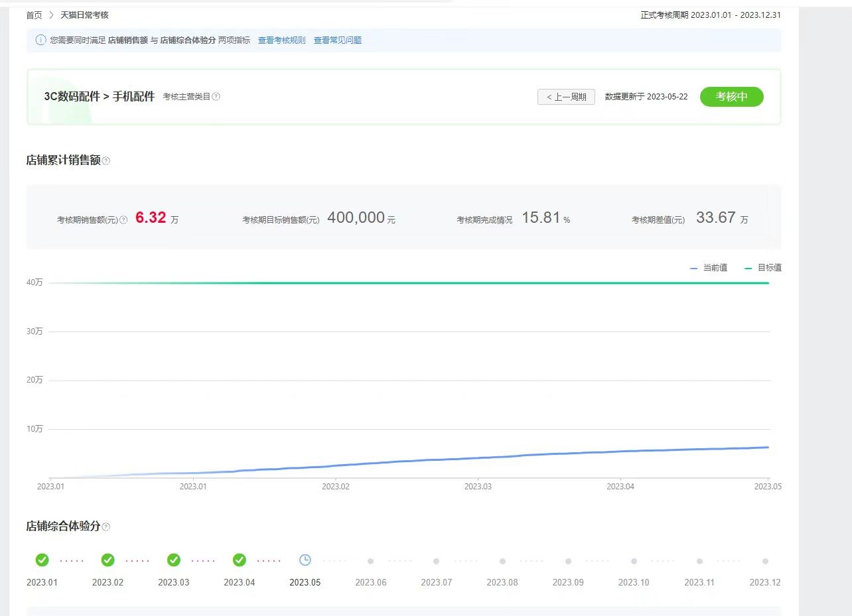
Task: Click the 3C数码配件 > 手机配件 category title
Action: click(x=100, y=97)
